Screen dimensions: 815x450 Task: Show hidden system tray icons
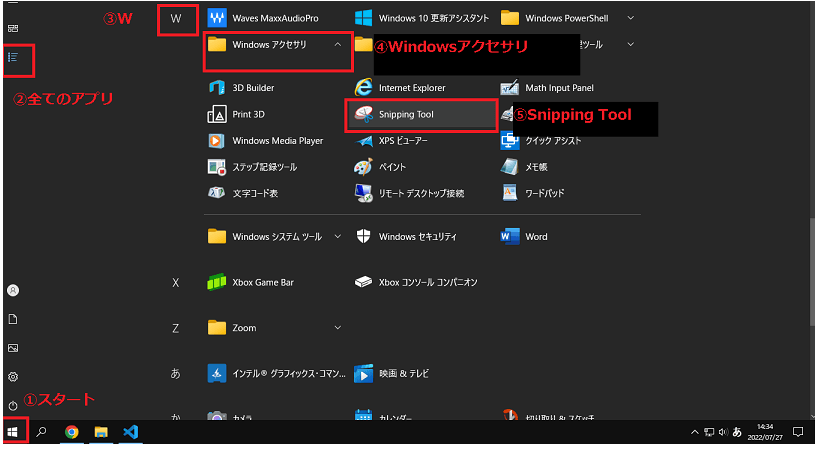pyautogui.click(x=695, y=432)
